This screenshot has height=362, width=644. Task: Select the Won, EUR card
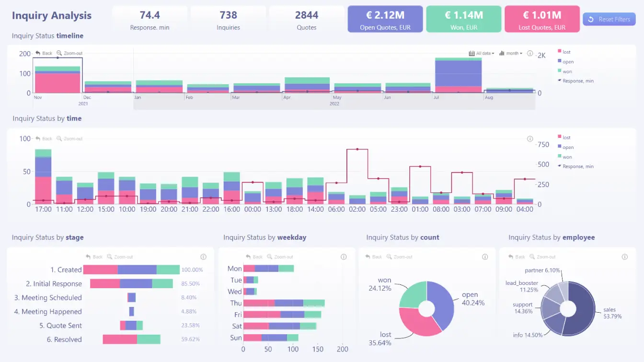(463, 19)
